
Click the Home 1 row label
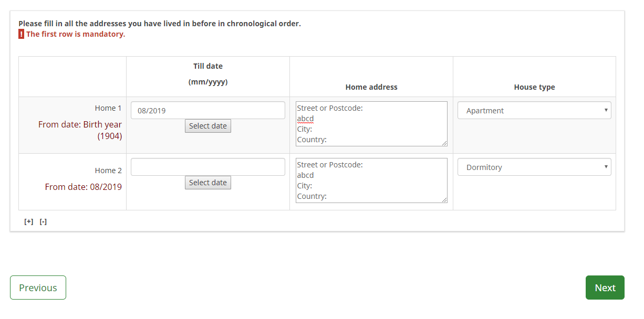[x=108, y=108]
